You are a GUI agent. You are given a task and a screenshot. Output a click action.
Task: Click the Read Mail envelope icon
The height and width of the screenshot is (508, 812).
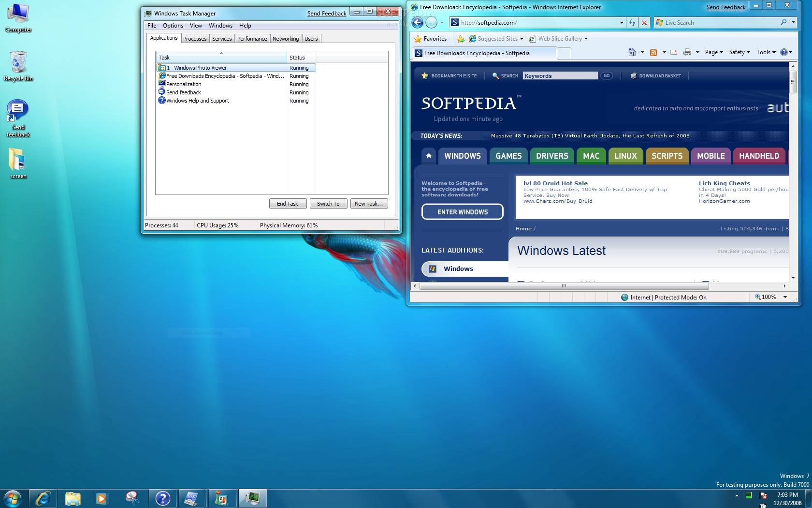(673, 52)
